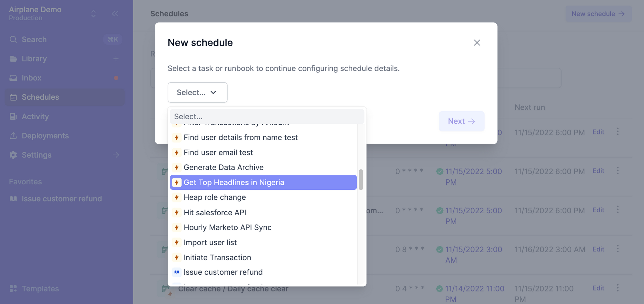Expand the environment switcher arrows
Screen dimensions: 644x304
(x=93, y=14)
